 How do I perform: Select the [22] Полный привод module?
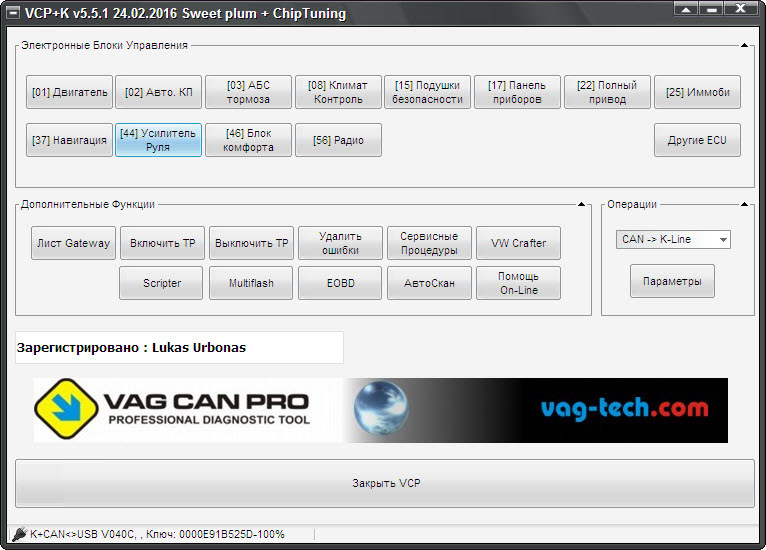607,92
